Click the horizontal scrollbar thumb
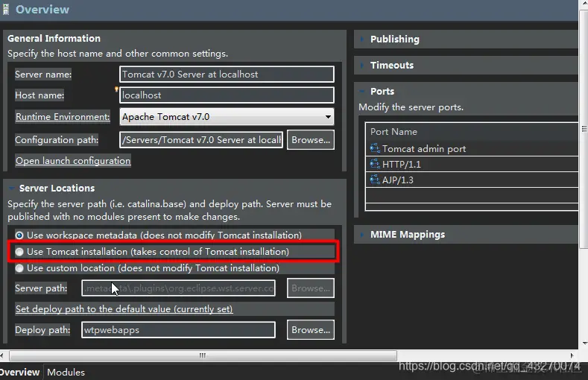This screenshot has width=588, height=380. [x=203, y=355]
